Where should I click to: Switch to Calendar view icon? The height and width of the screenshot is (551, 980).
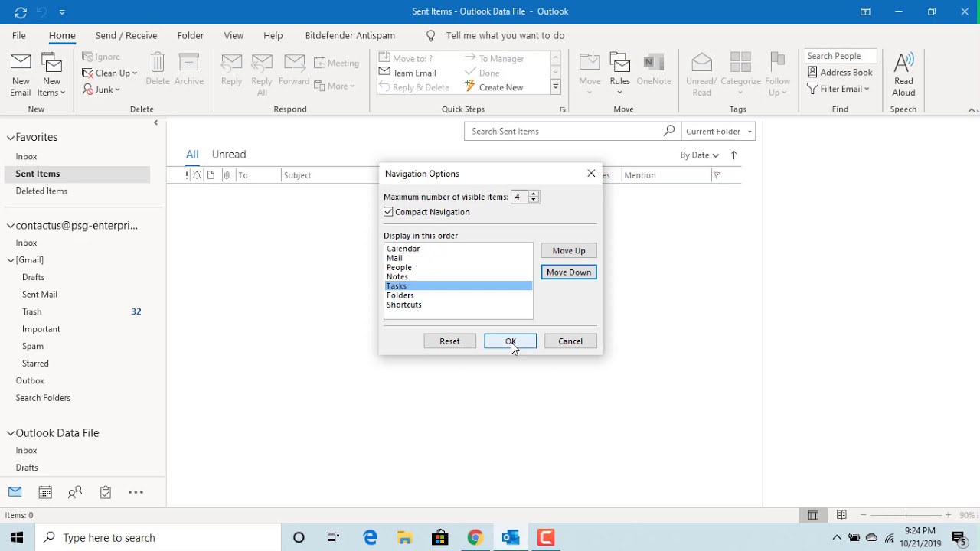click(45, 492)
